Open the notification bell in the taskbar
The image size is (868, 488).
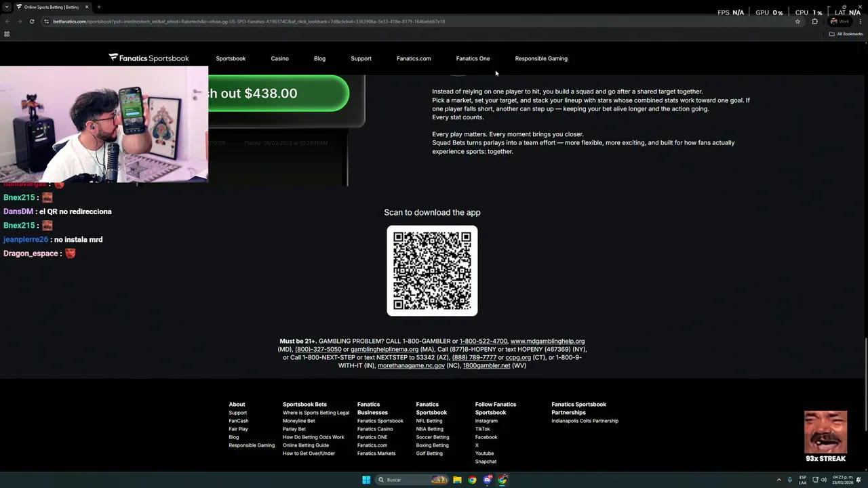(x=859, y=480)
